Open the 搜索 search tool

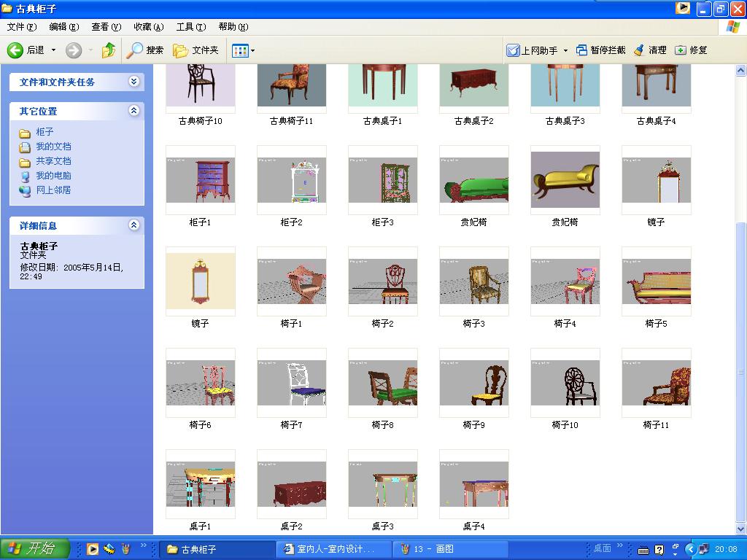tap(145, 50)
